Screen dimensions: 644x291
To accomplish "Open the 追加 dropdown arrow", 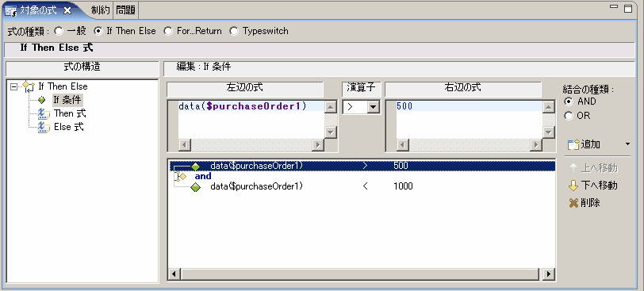I will [627, 144].
